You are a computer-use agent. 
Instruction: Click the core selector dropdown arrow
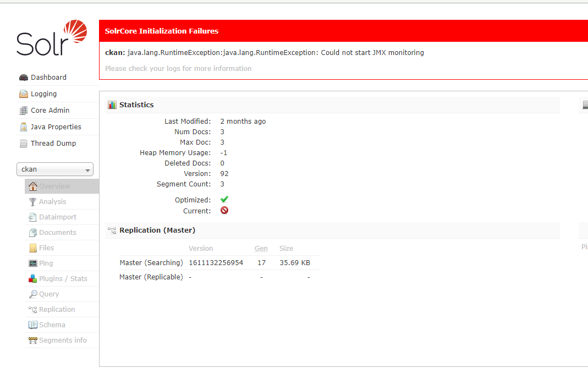tap(87, 170)
